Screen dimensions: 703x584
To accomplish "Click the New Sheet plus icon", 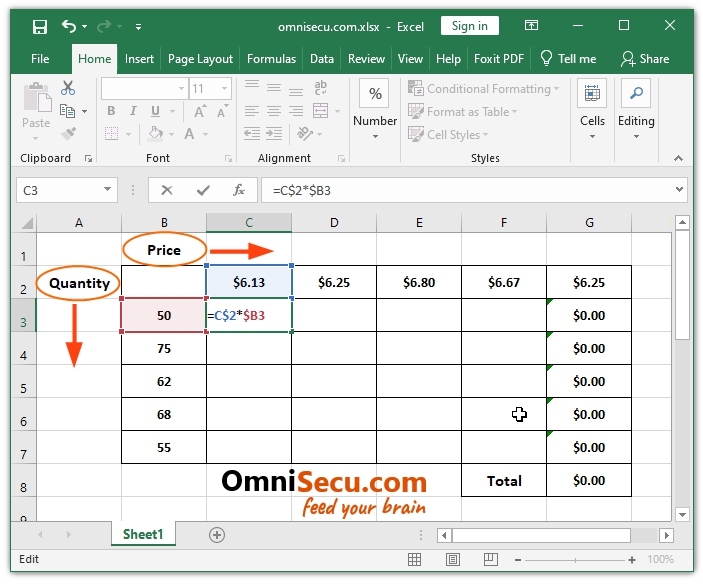I will pos(217,535).
